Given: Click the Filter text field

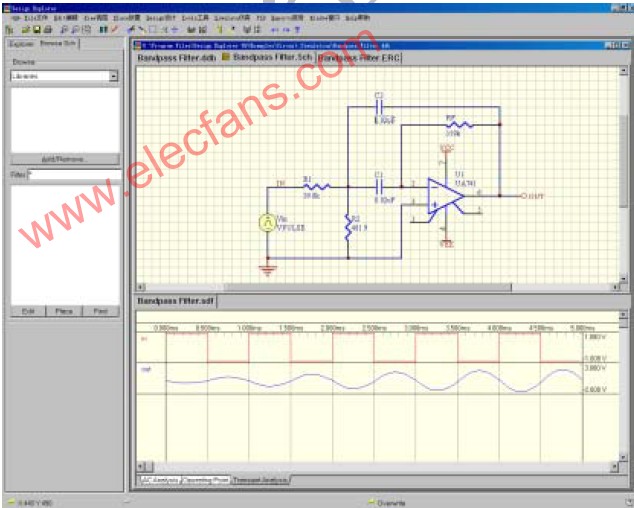Looking at the screenshot, I should click(74, 174).
